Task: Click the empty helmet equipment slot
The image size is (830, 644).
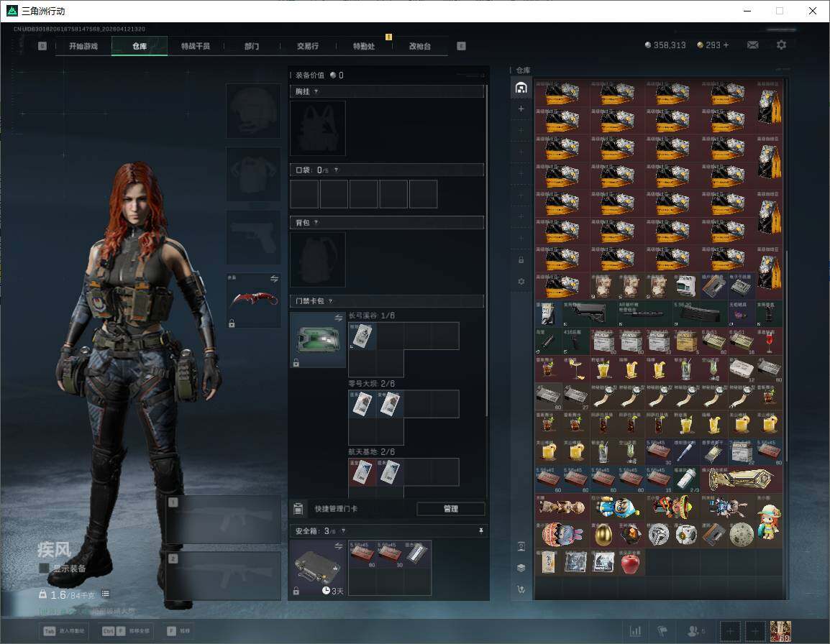Action: (253, 111)
